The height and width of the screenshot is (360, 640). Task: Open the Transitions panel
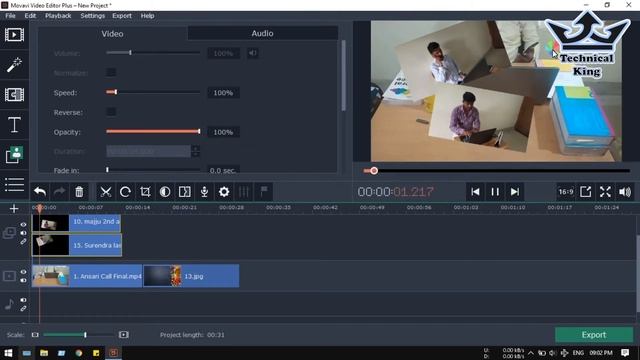[14, 95]
